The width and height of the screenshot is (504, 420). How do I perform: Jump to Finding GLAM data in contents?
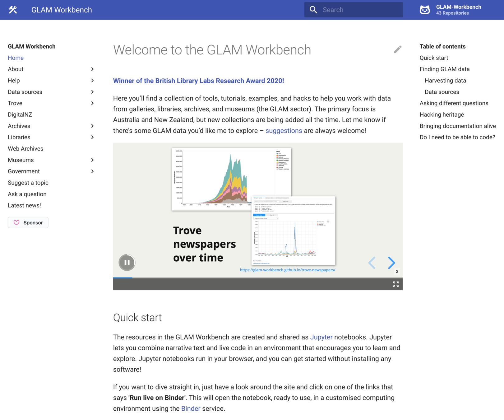pos(445,69)
